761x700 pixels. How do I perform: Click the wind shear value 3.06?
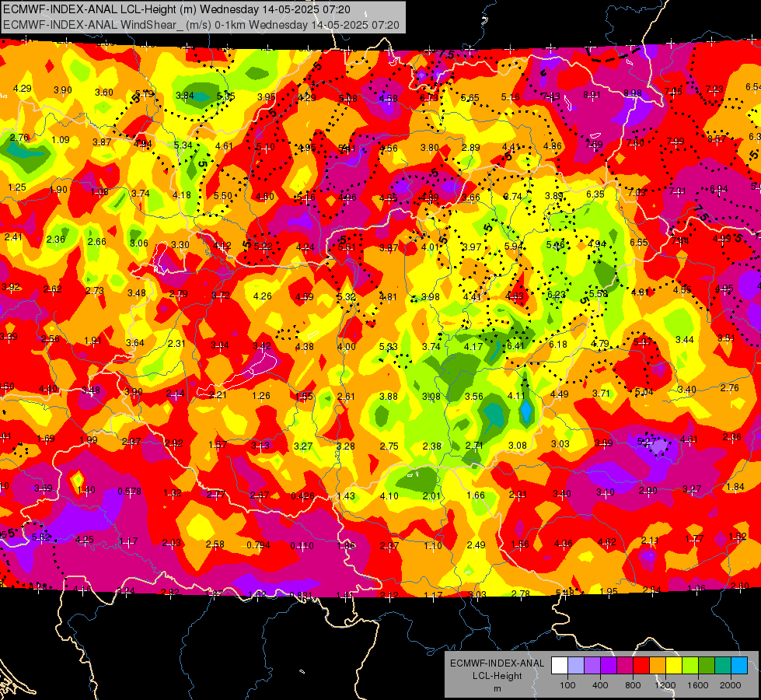[139, 243]
